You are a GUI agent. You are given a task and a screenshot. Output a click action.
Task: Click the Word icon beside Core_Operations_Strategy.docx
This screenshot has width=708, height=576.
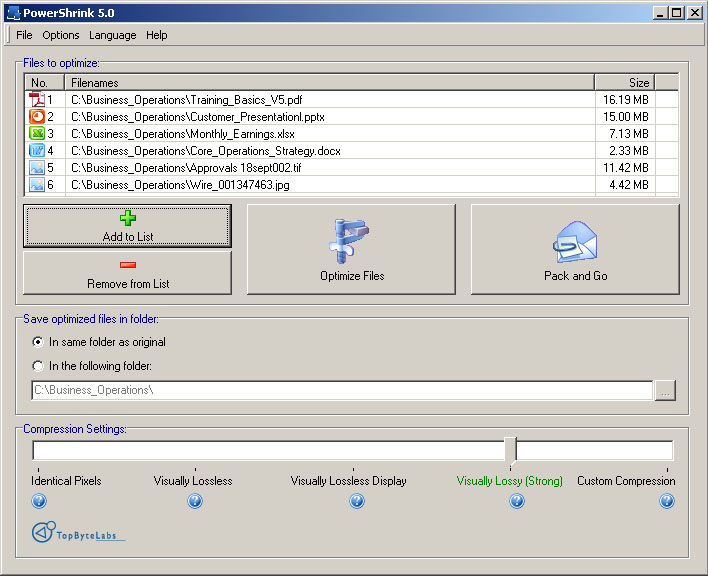pos(37,150)
